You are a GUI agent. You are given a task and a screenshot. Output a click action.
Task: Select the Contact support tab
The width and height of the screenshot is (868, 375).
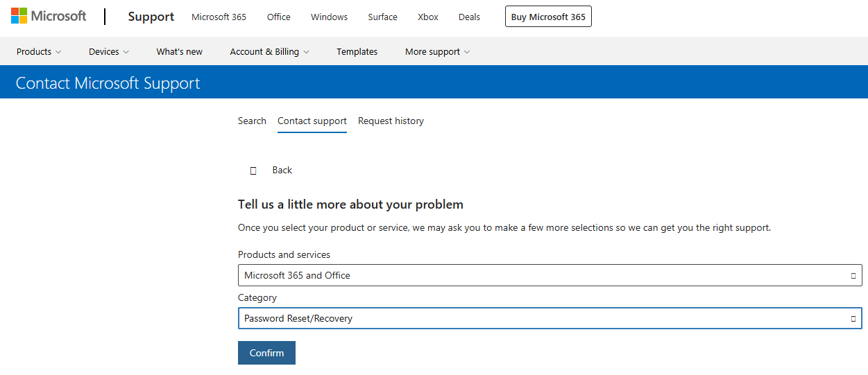tap(312, 121)
